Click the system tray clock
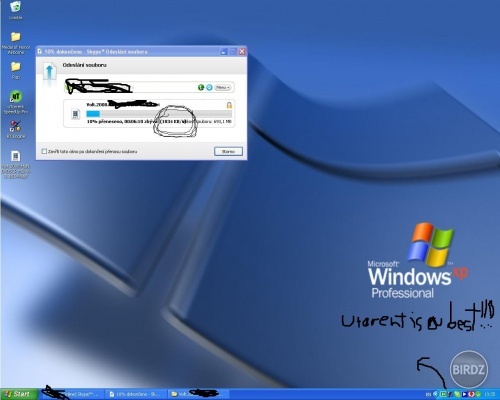 489,394
